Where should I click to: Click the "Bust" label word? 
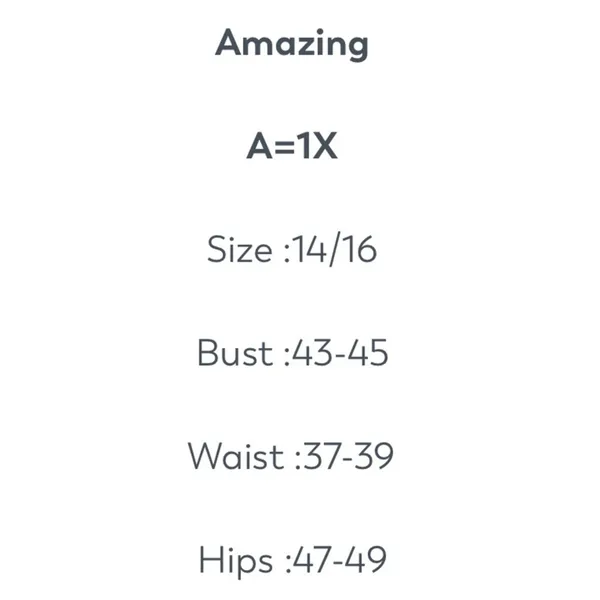235,353
